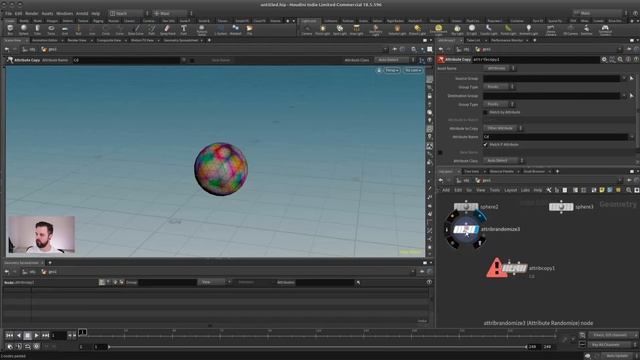
Task: Toggle display flag on attribrandomize3 node ring
Action: coord(480,215)
